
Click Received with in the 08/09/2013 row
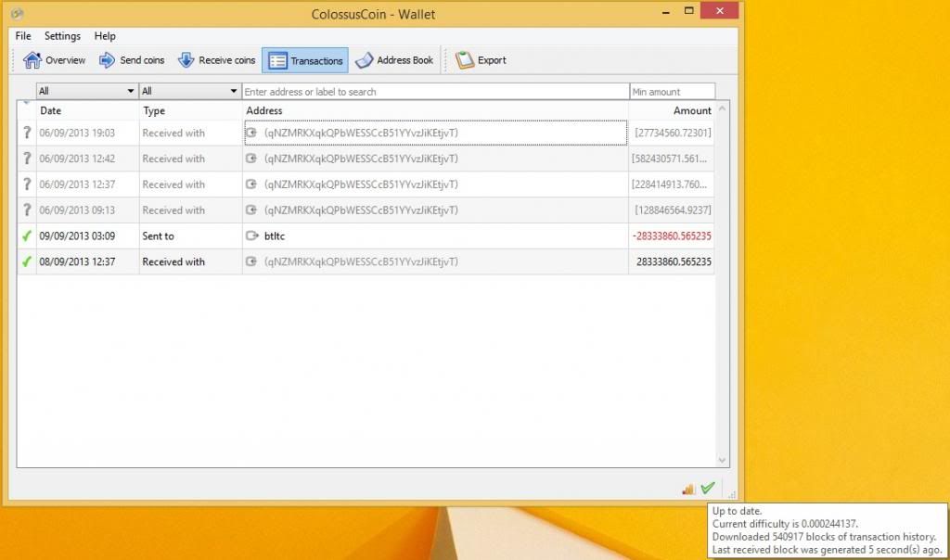click(x=173, y=262)
